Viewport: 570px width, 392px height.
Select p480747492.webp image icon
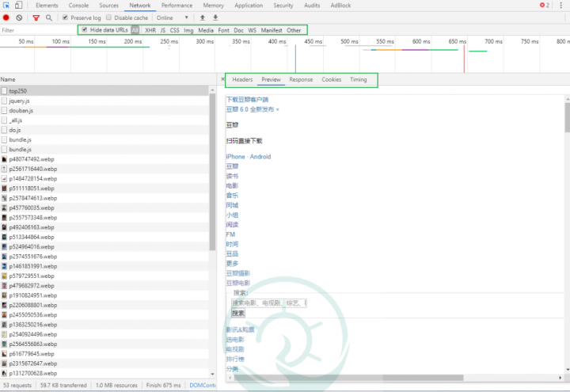point(4,159)
